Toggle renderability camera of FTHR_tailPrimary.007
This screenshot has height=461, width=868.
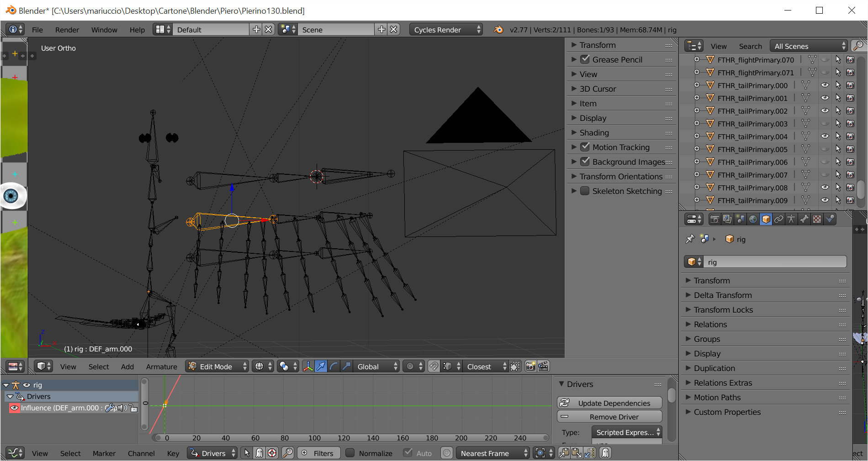tap(850, 175)
